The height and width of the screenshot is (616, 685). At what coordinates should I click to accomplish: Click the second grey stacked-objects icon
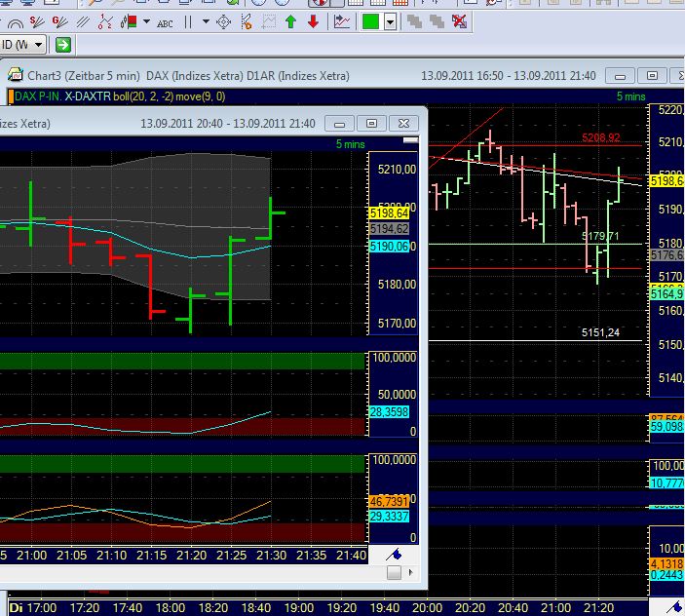pyautogui.click(x=437, y=21)
